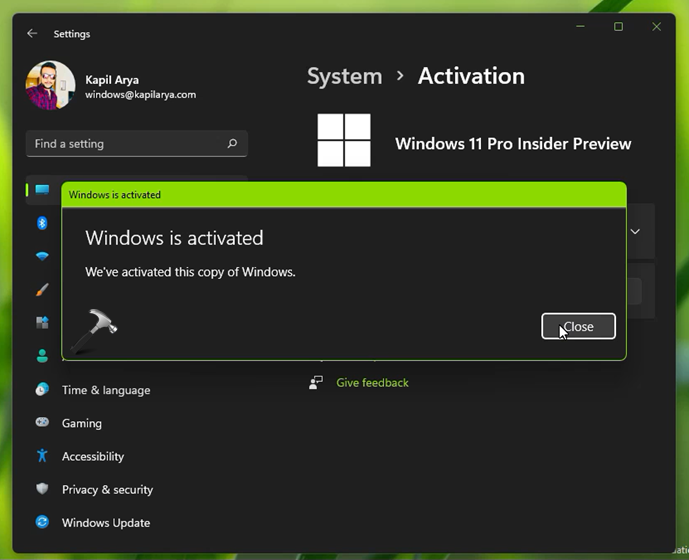Click the Windows is activated heading
The height and width of the screenshot is (560, 689).
point(174,238)
